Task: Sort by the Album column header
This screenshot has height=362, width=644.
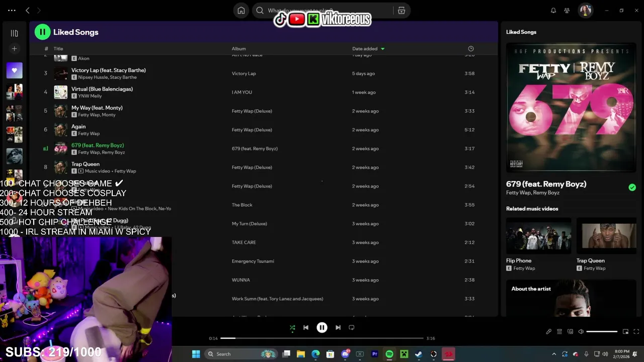Action: (238, 49)
